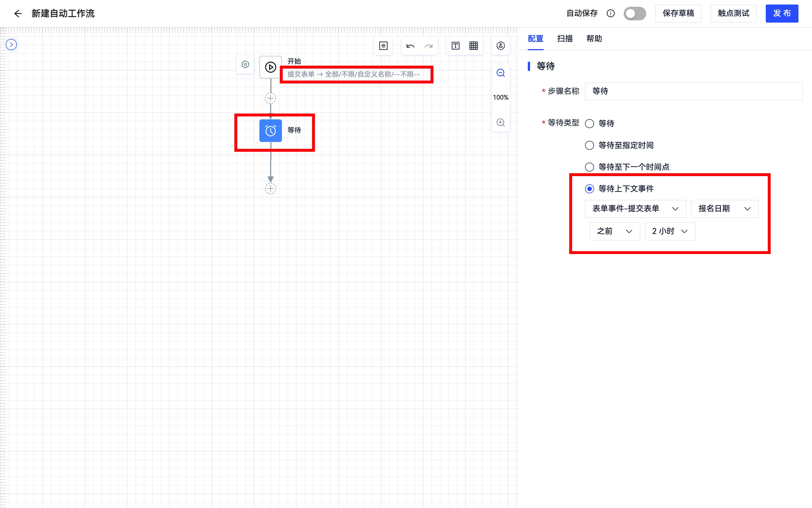Open the 表单事件-提交表单 dropdown
Viewport: 812px width, 508px height.
[636, 209]
